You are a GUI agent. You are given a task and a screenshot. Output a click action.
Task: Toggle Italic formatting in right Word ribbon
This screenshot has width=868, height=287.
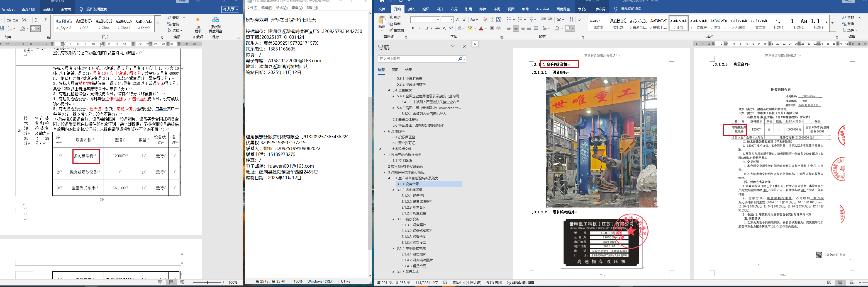click(x=420, y=28)
